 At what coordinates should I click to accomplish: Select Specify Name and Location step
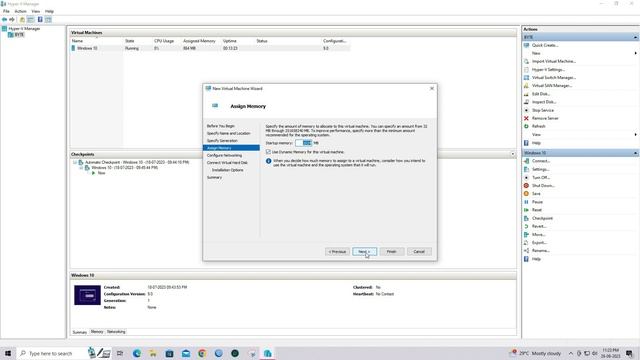[229, 133]
